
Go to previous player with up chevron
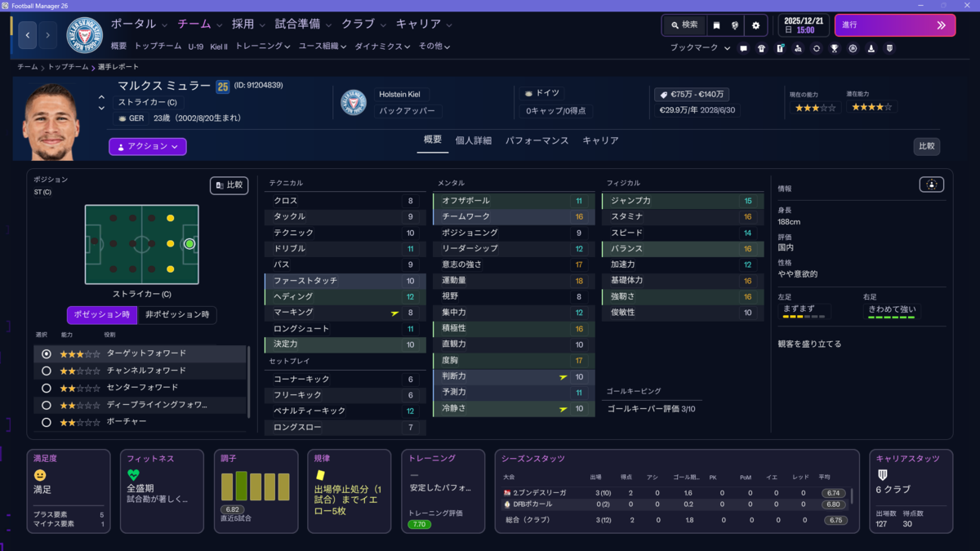[x=101, y=98]
